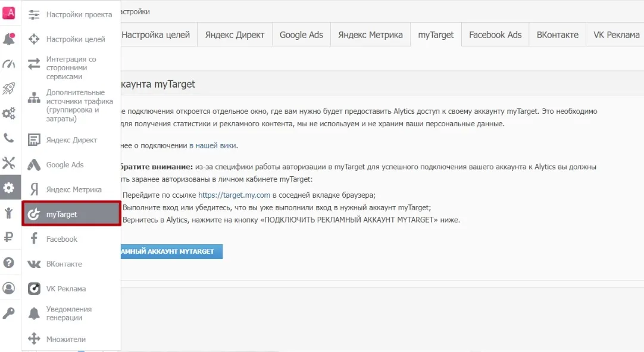Switch to Google Ads tab
The image size is (644, 352).
click(x=301, y=35)
